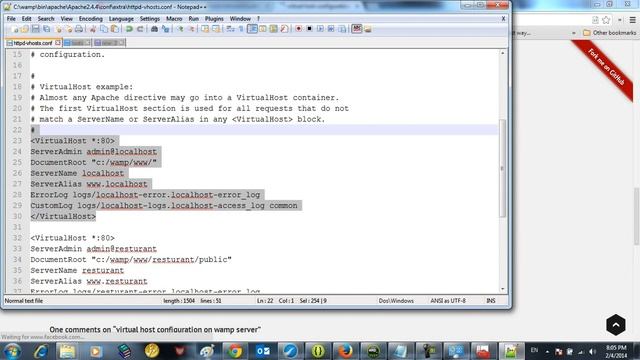Click the Stop recording square icon
The image size is (640, 360).
click(x=309, y=29)
